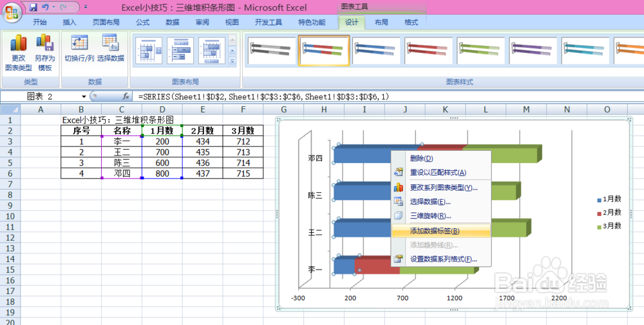
Task: Open the undo history dropdown arrow
Action: (x=54, y=7)
